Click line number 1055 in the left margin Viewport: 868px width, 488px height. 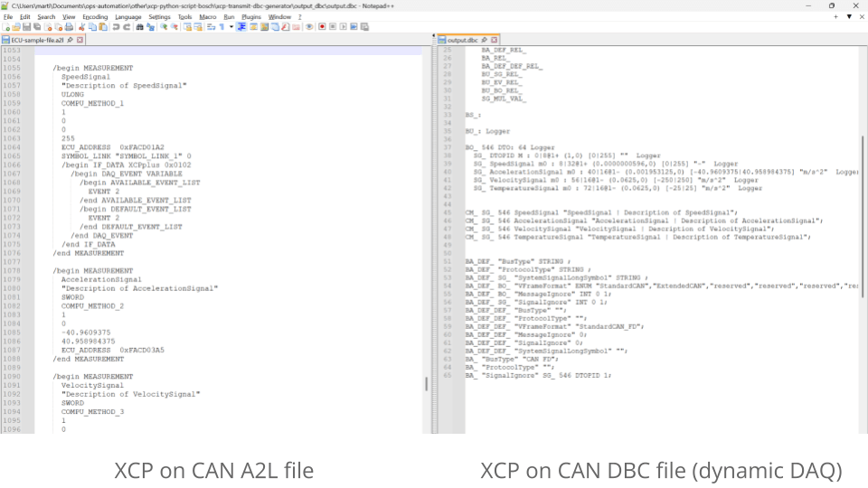(12, 68)
